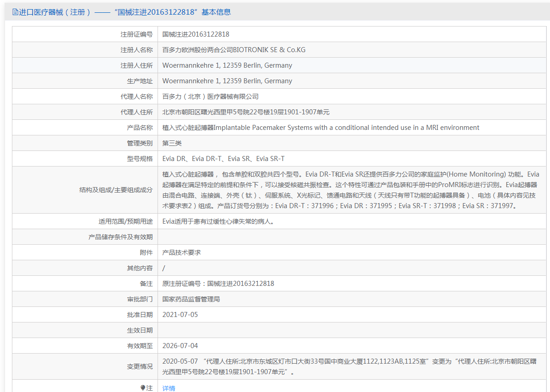Image resolution: width=550 pixels, height=392 pixels.
Task: Click the 有效期至 label
Action: click(140, 346)
